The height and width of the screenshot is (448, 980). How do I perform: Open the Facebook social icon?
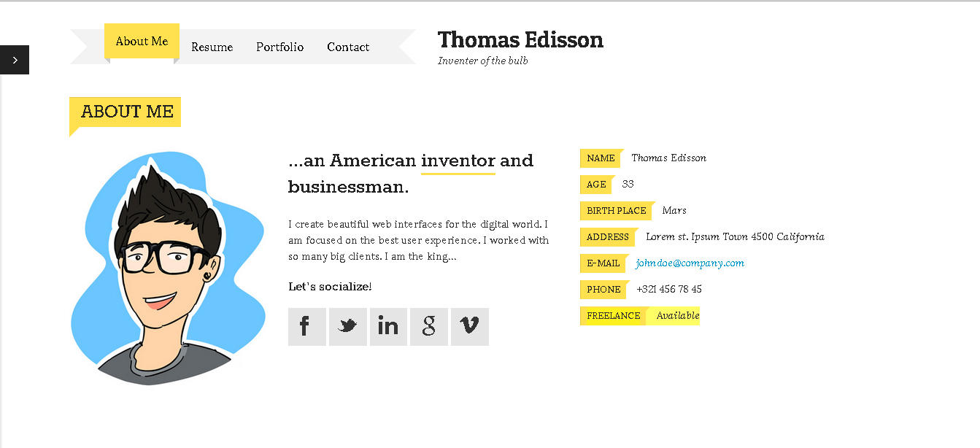[x=306, y=326]
